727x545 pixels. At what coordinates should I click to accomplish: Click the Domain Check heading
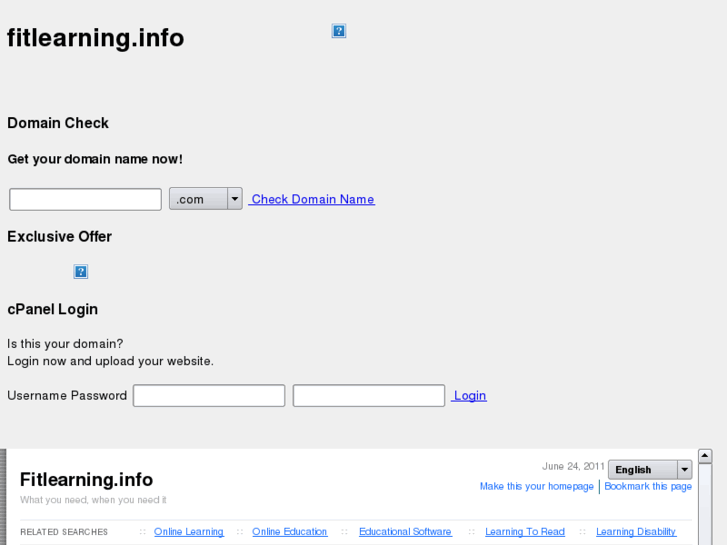[x=58, y=123]
